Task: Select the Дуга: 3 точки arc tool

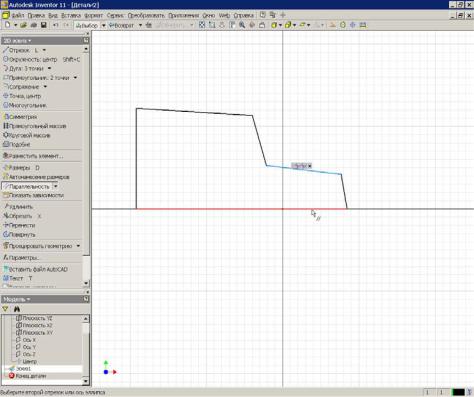Action: click(x=23, y=68)
